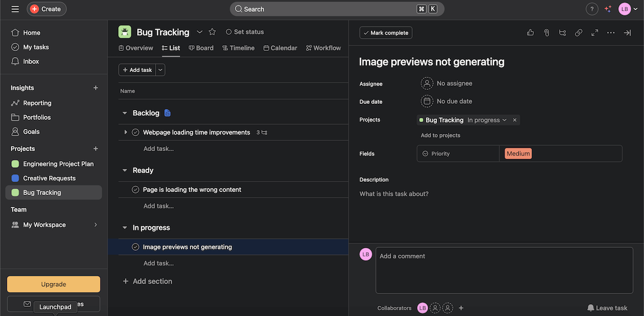Toggle completion for Image previews not generating

coord(136,247)
